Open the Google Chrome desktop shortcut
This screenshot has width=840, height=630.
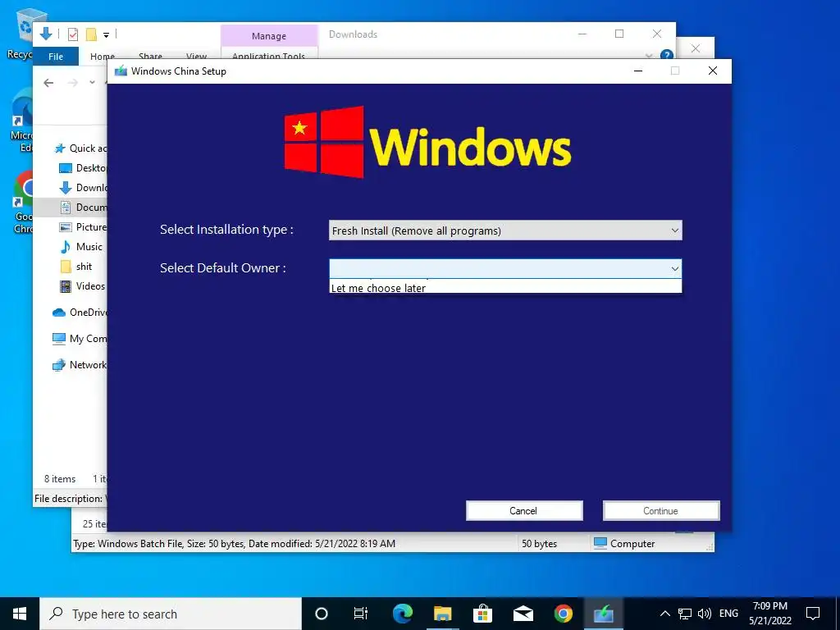[x=24, y=203]
